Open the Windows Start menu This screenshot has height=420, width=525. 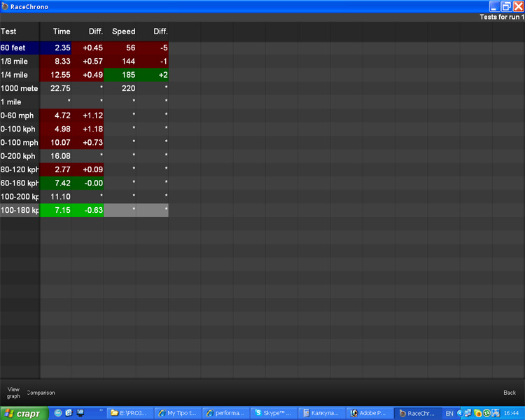[24, 413]
